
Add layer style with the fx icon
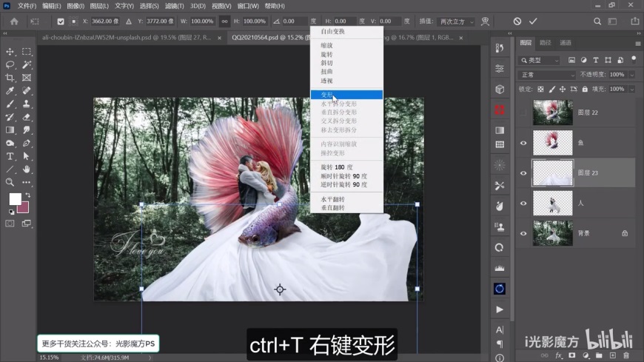coord(559,355)
